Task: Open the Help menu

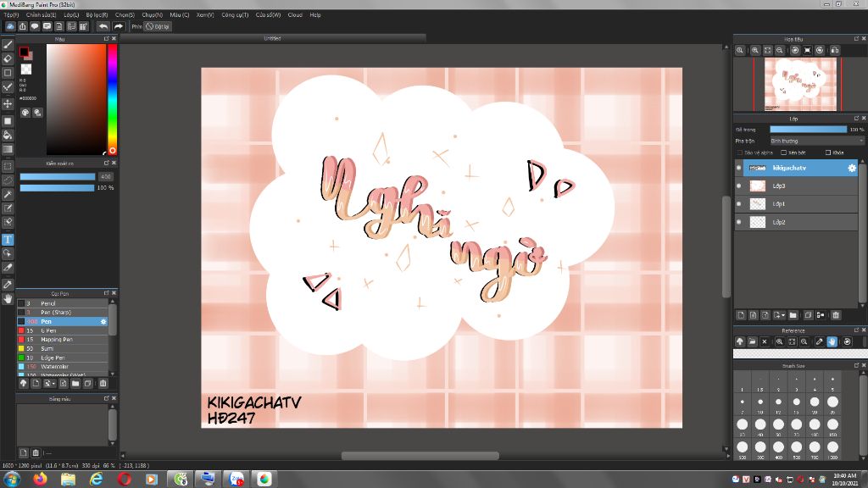Action: pyautogui.click(x=315, y=15)
